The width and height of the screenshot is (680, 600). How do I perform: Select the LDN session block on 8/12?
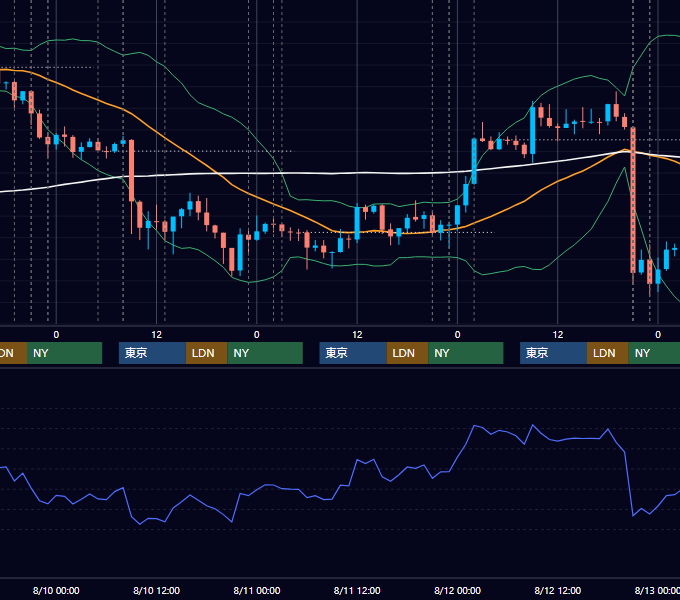click(608, 353)
